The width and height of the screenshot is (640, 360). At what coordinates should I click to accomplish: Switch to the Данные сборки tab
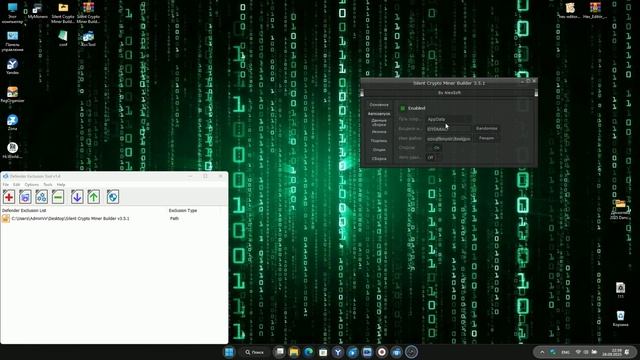pyautogui.click(x=379, y=122)
